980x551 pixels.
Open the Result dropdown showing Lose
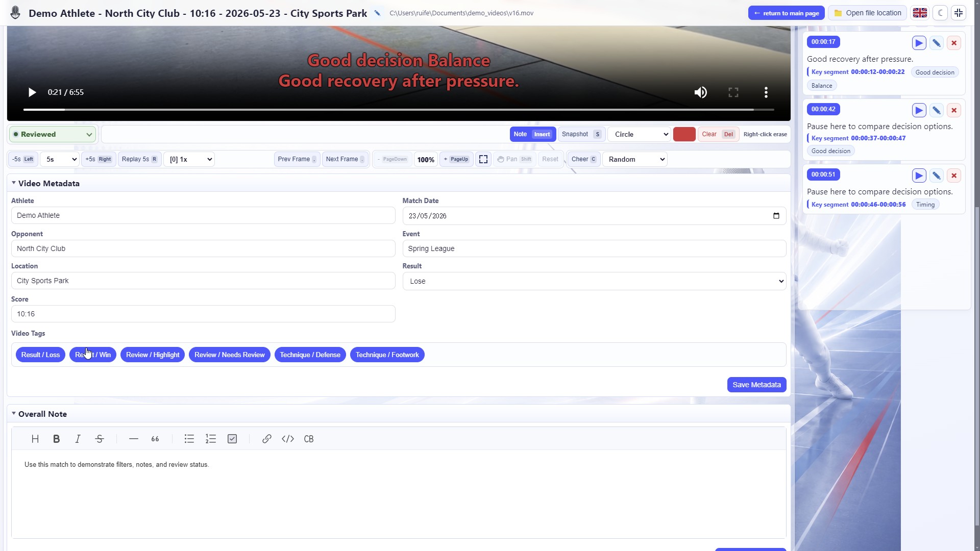point(594,281)
